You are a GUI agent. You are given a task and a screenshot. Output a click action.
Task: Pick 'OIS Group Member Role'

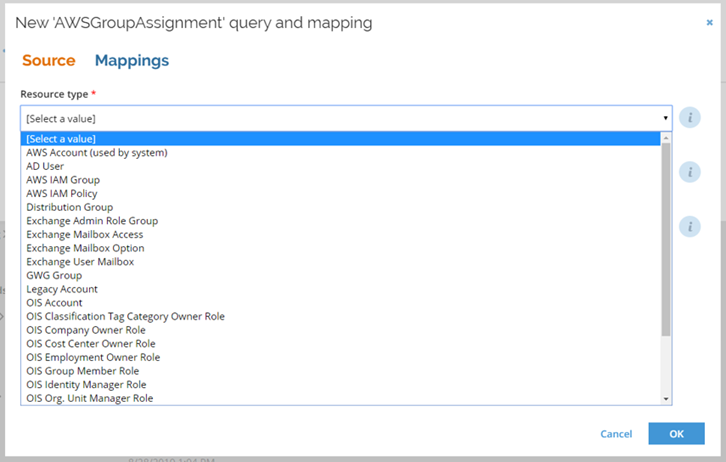[x=341, y=371]
